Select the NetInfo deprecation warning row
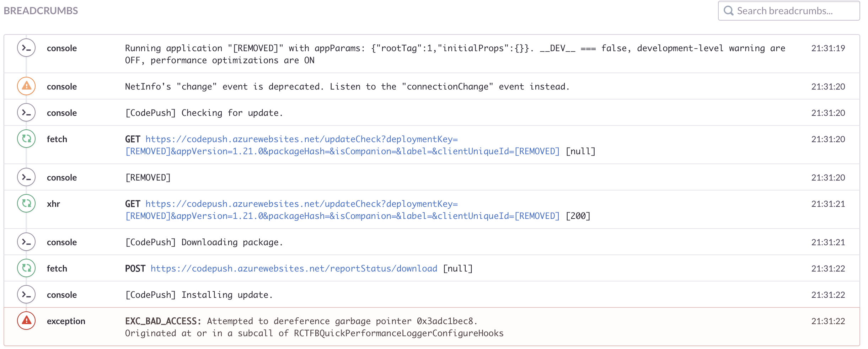 (x=427, y=86)
